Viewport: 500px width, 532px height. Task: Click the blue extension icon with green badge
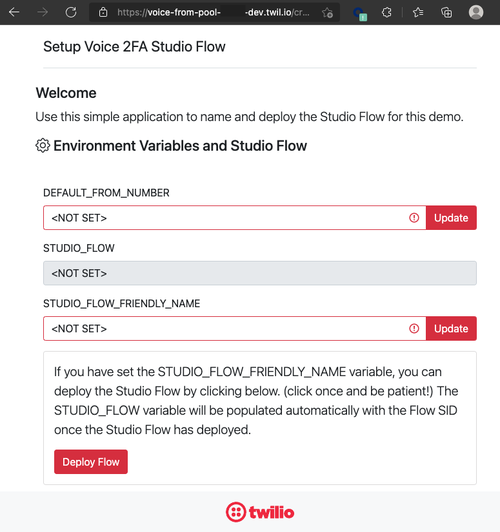[360, 14]
